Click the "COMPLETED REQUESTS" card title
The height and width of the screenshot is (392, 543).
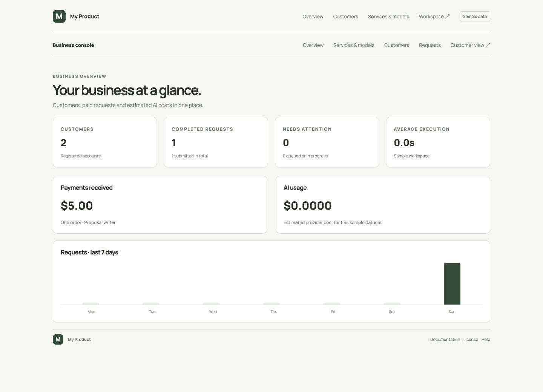(x=202, y=129)
